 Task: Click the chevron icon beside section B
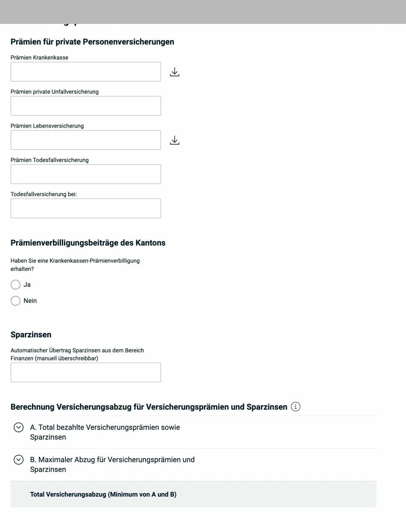pyautogui.click(x=18, y=459)
